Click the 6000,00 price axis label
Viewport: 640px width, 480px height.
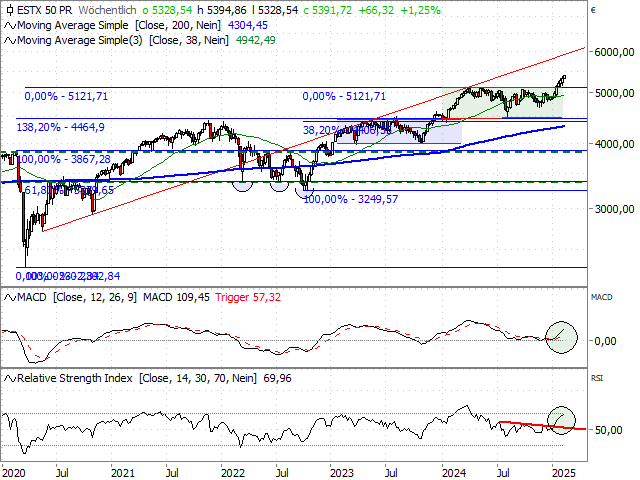(614, 52)
